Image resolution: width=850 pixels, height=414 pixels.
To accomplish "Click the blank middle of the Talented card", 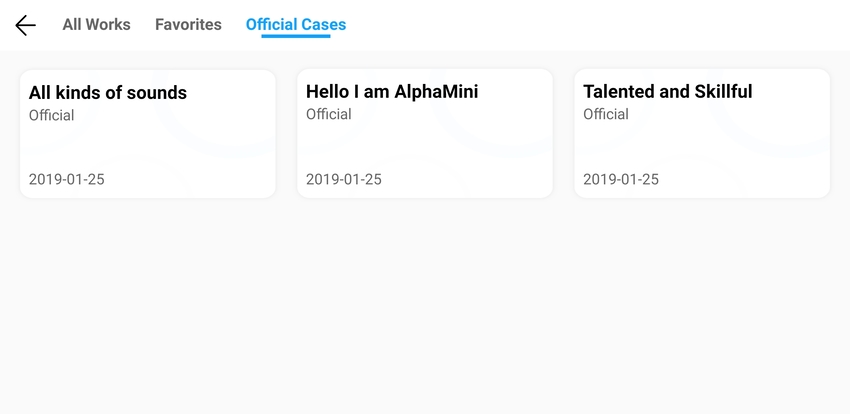I will pos(702,146).
